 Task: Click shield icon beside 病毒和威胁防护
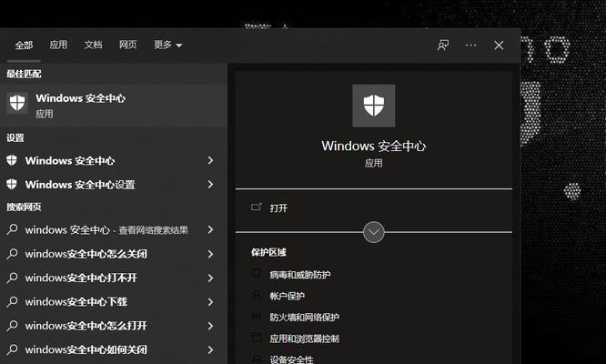pos(257,274)
